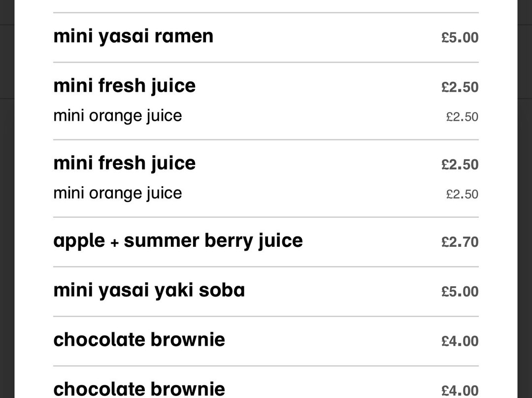Select the apple + summer berry juice item
Image resolution: width=532 pixels, height=398 pixels.
(x=178, y=241)
